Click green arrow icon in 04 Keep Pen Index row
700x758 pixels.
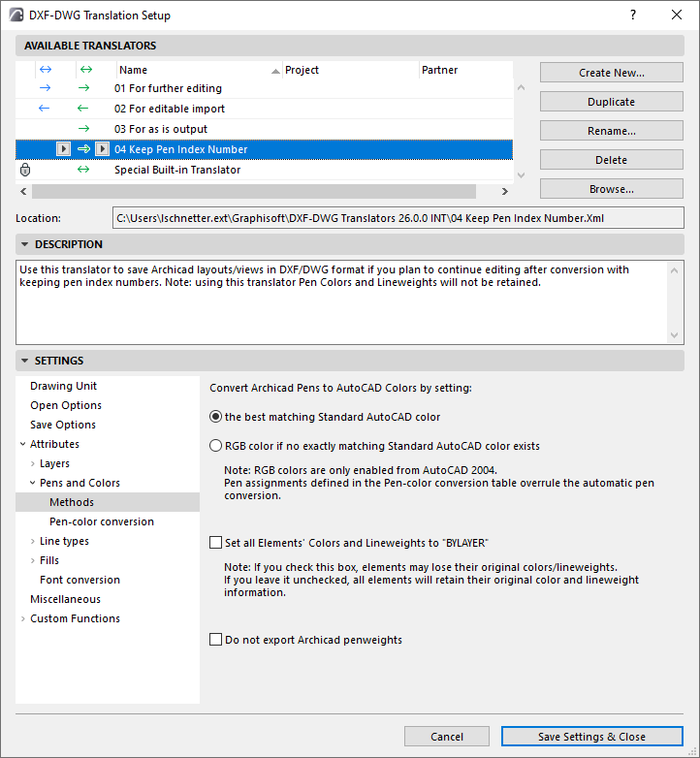point(83,149)
